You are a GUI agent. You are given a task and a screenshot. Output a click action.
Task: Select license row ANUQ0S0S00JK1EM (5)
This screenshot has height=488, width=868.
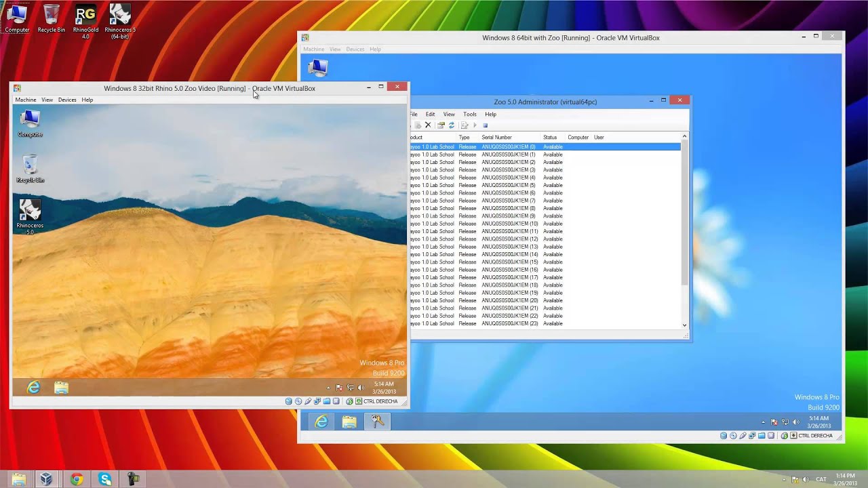(545, 185)
